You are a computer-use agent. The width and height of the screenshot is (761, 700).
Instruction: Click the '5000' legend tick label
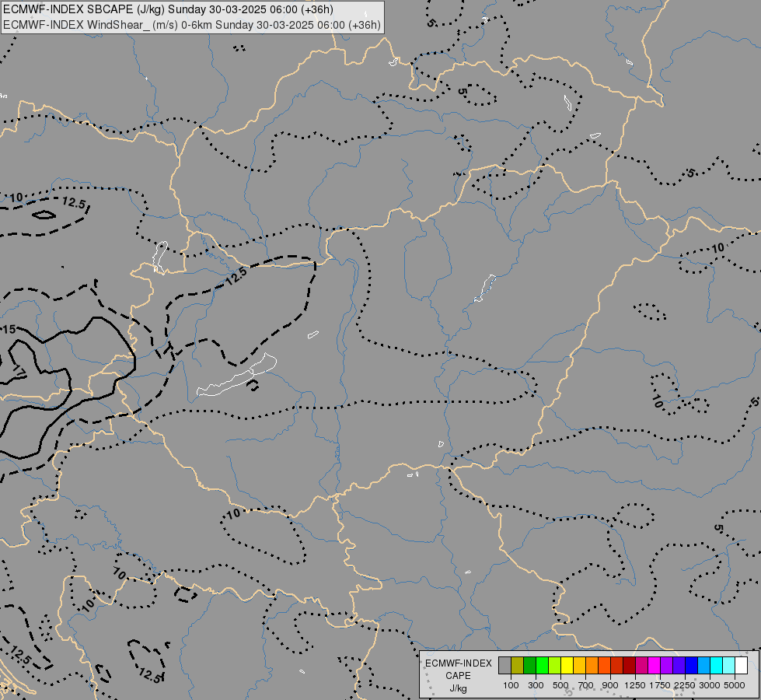(x=735, y=685)
